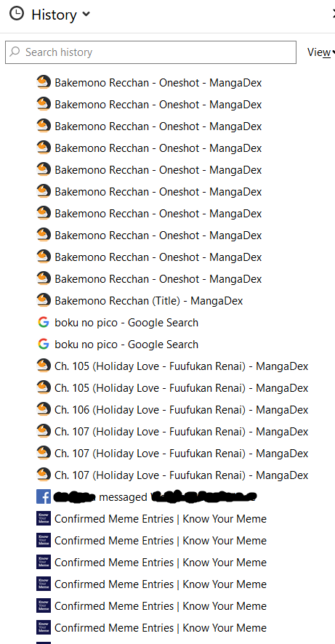Click the MangaDex favicon next to Ch. 106
This screenshot has height=644, width=335.
coord(44,409)
